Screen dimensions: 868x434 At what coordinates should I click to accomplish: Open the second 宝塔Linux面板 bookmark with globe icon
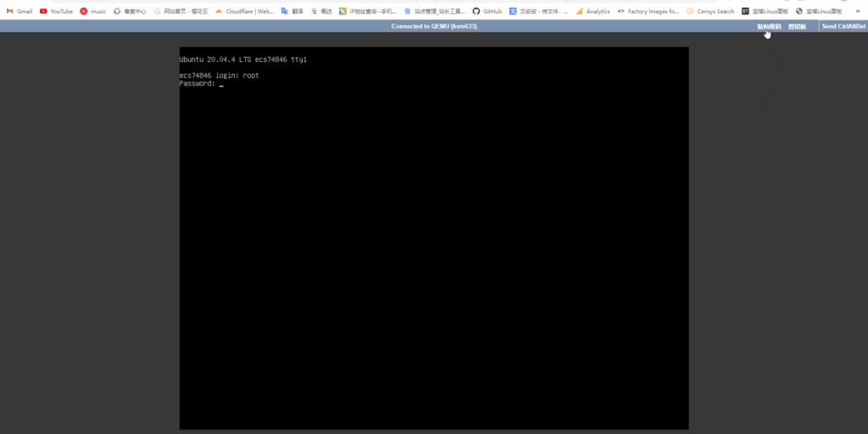pyautogui.click(x=819, y=11)
